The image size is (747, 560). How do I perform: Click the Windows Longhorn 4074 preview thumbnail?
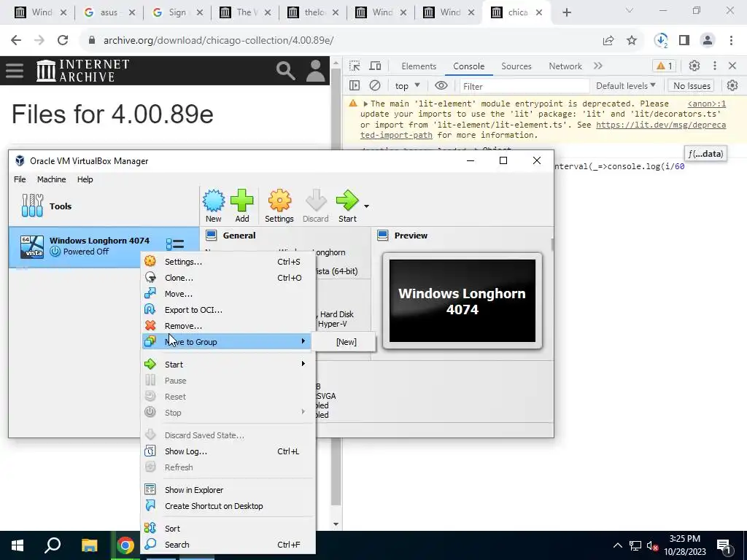[462, 300]
